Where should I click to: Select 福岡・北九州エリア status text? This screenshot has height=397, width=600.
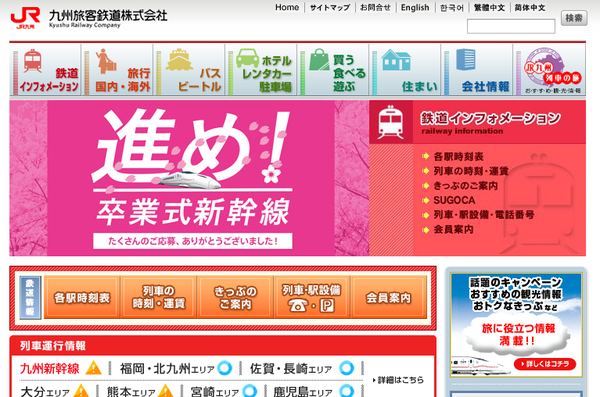167,369
